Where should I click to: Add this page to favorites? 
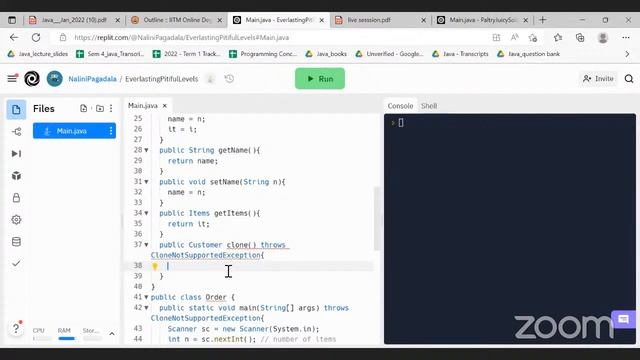(x=532, y=38)
